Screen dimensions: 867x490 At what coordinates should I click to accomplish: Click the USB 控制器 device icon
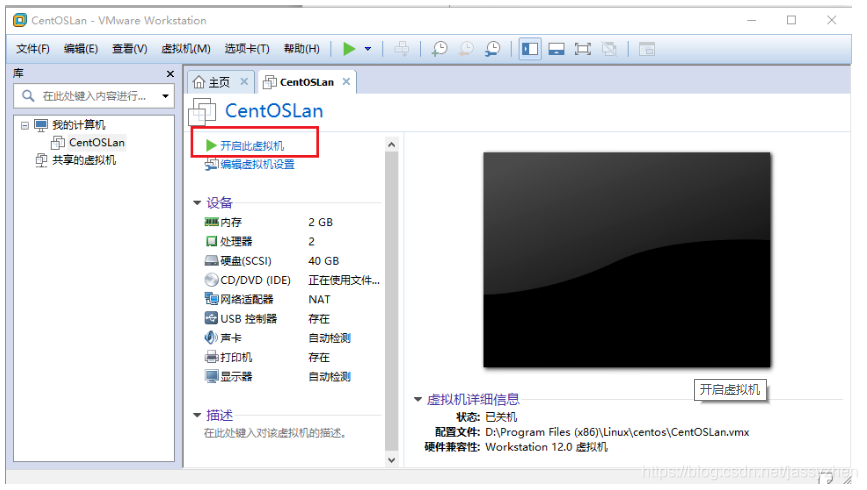click(x=211, y=318)
